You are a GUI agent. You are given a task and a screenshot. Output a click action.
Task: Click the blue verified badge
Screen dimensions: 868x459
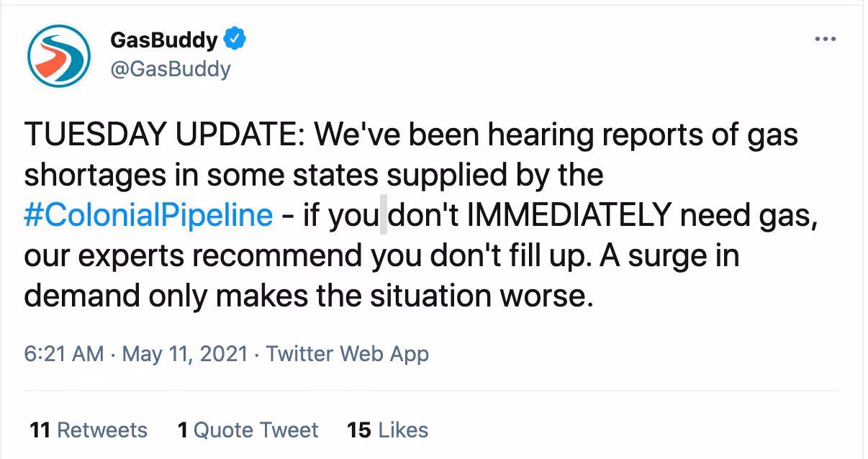click(x=234, y=40)
